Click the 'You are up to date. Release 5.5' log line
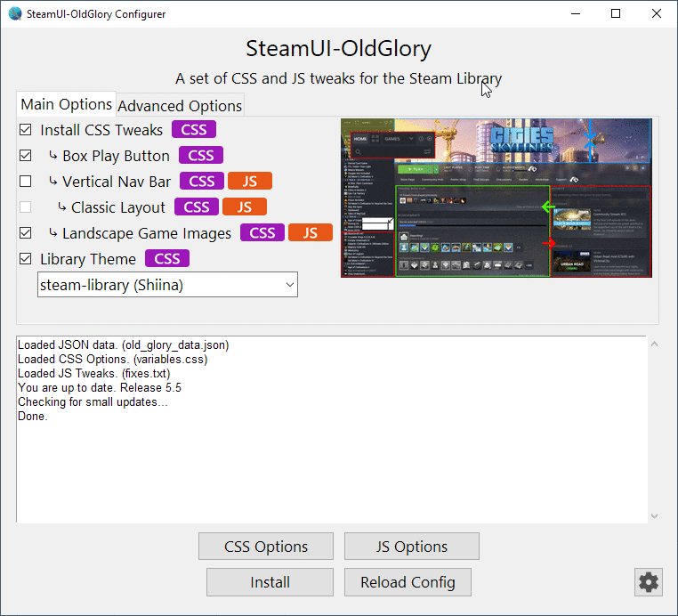 (100, 387)
